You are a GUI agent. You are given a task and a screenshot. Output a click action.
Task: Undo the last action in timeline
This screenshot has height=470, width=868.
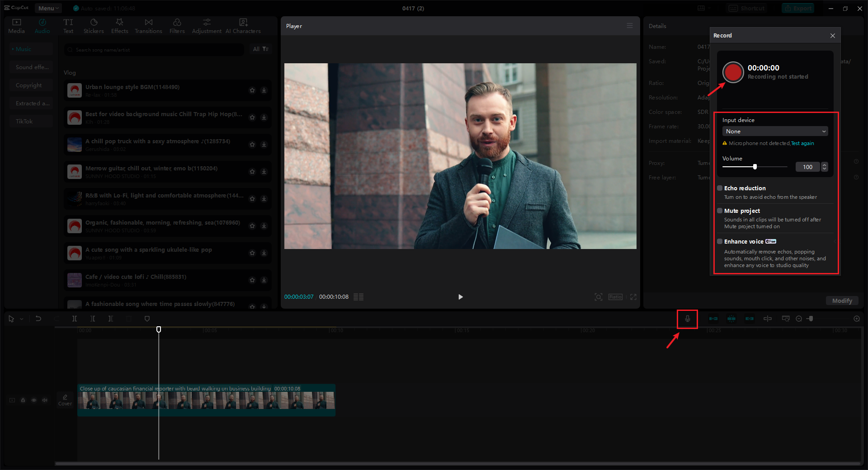[38, 319]
